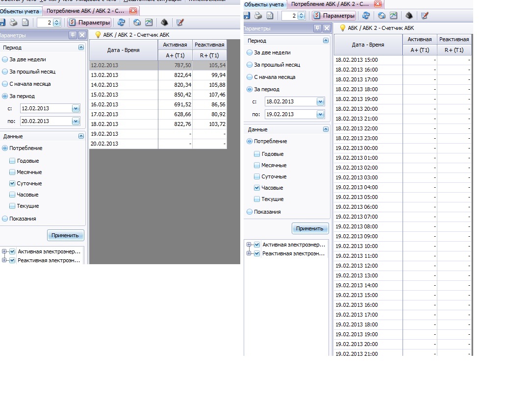This screenshot has width=532, height=397.
Task: Refresh data in the left window toolbar
Action: (x=121, y=23)
